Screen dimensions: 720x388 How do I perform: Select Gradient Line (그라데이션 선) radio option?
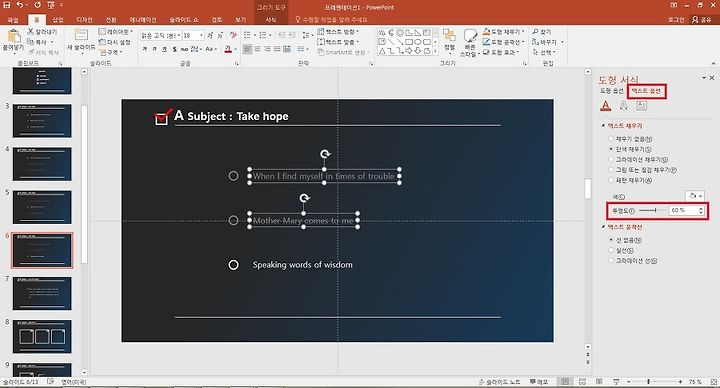point(611,260)
